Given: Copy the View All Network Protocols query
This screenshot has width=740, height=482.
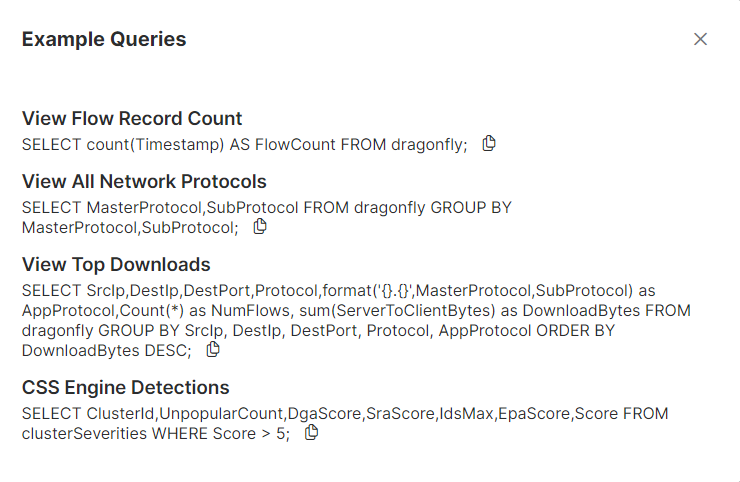Looking at the screenshot, I should [x=260, y=226].
